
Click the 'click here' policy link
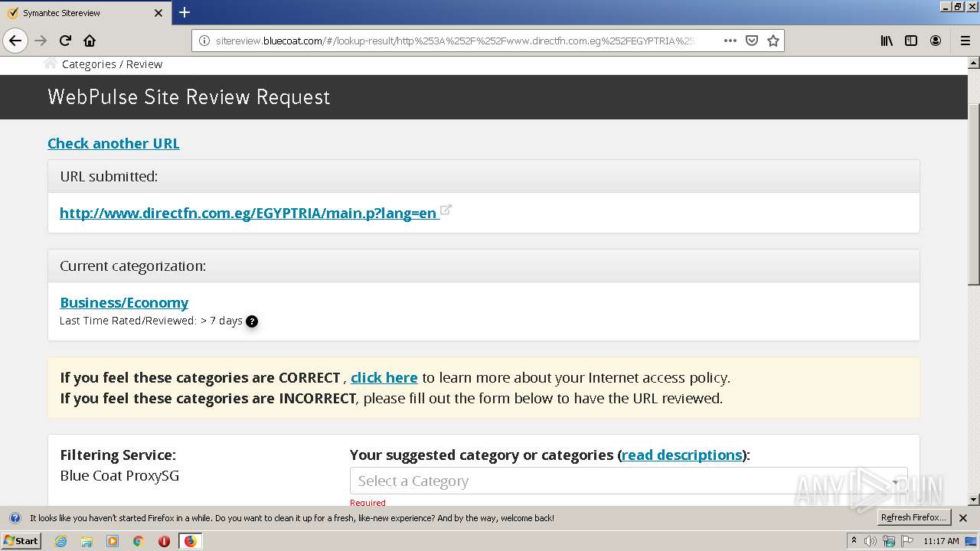click(x=384, y=377)
